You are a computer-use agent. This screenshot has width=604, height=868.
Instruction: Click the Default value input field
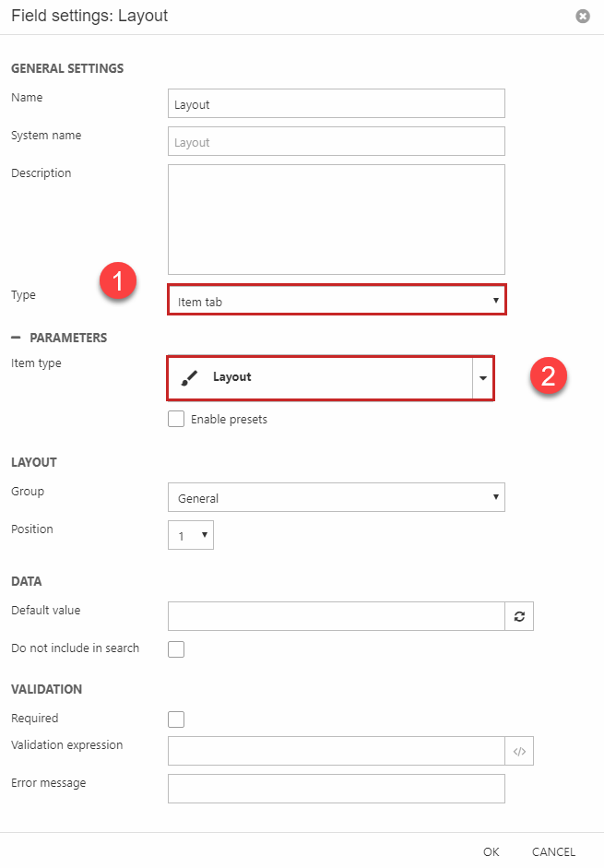[x=337, y=616]
